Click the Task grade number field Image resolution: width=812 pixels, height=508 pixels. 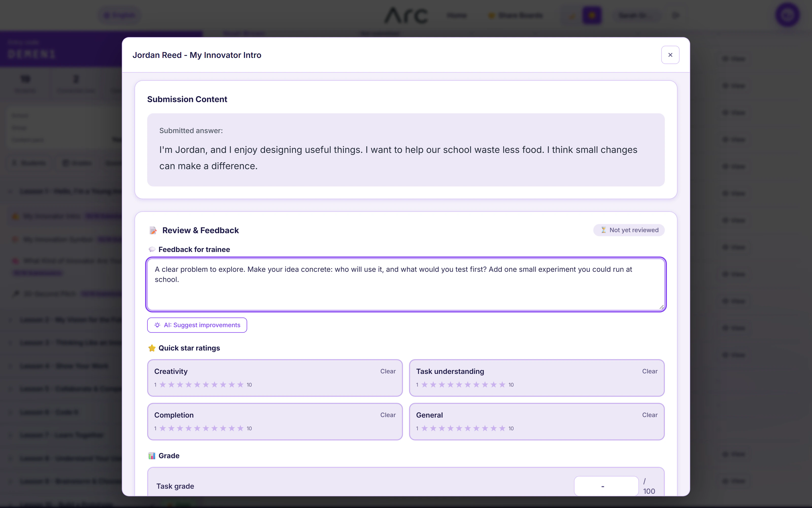[x=606, y=486]
